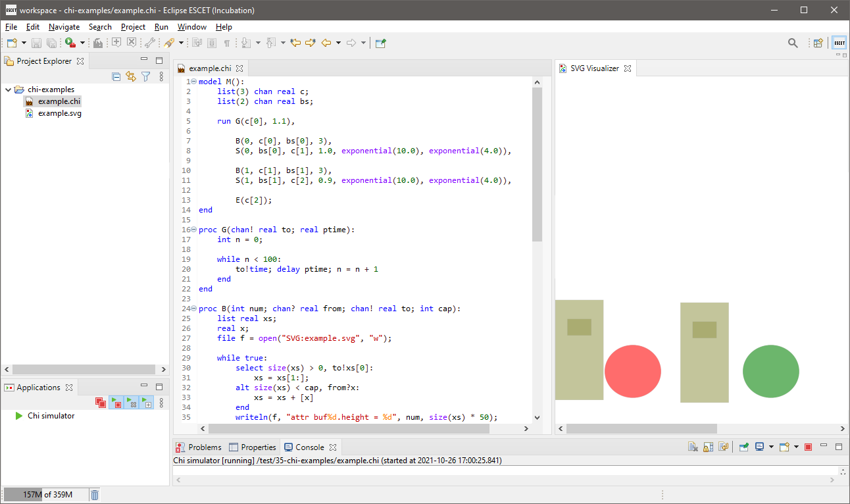850x504 pixels.
Task: Open the Navigate menu
Action: click(x=64, y=27)
